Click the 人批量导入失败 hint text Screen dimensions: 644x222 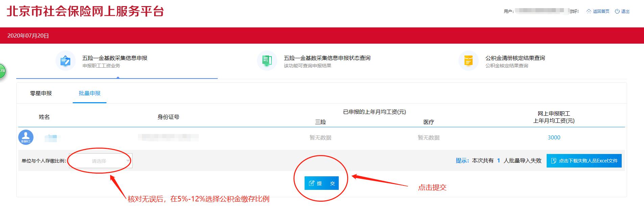[x=523, y=160]
